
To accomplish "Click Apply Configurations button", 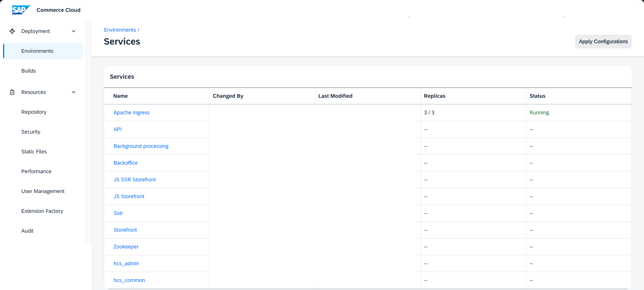I will [x=603, y=42].
